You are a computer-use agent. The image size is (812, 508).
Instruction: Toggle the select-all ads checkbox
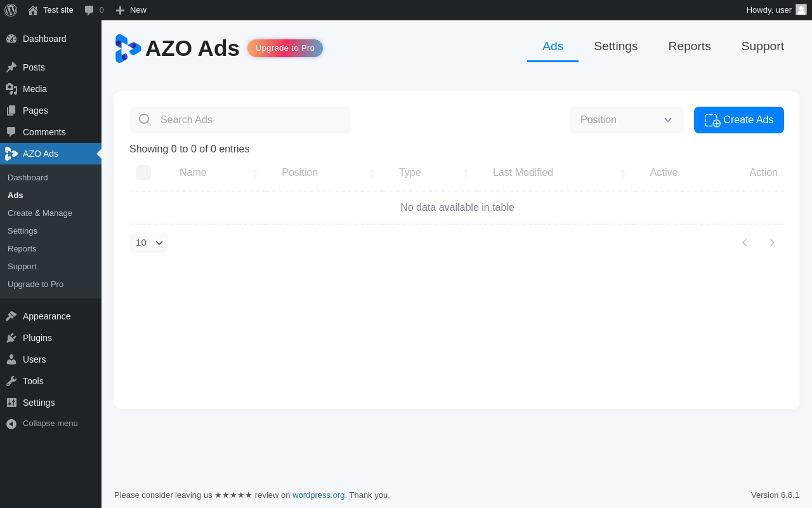(x=143, y=173)
